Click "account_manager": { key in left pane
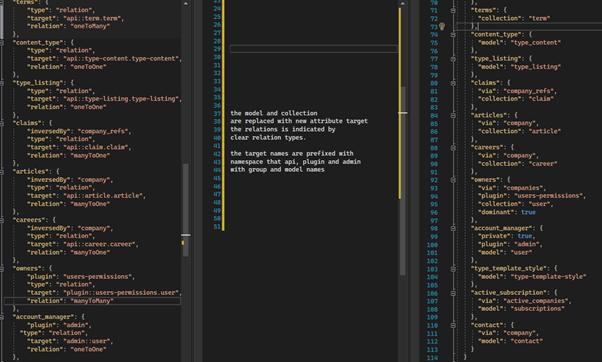602x362 pixels. [x=49, y=317]
